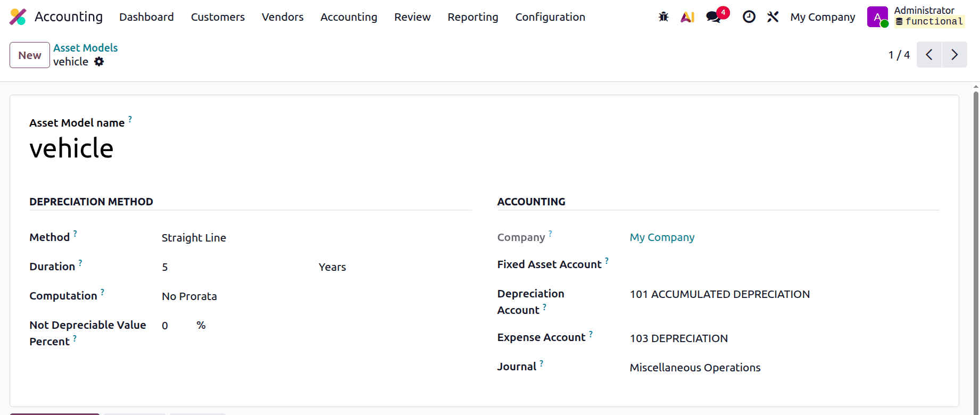Show help tooltip for Duration

point(80,263)
